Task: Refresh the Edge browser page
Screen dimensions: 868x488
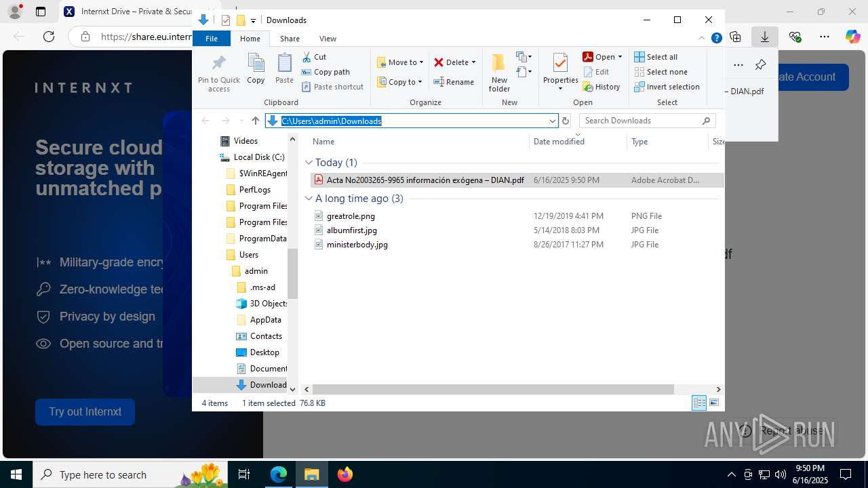Action: (x=49, y=37)
